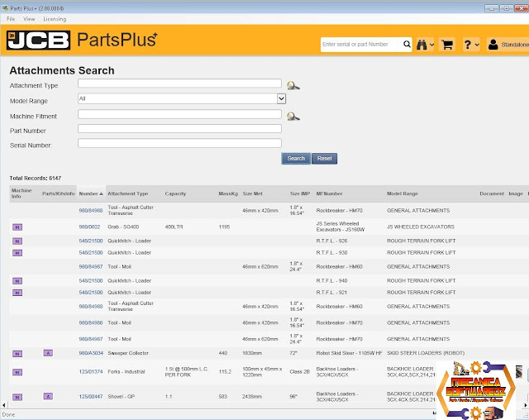Image resolution: width=529 pixels, height=420 pixels.
Task: Open part 980/A3034 link
Action: pos(91,353)
